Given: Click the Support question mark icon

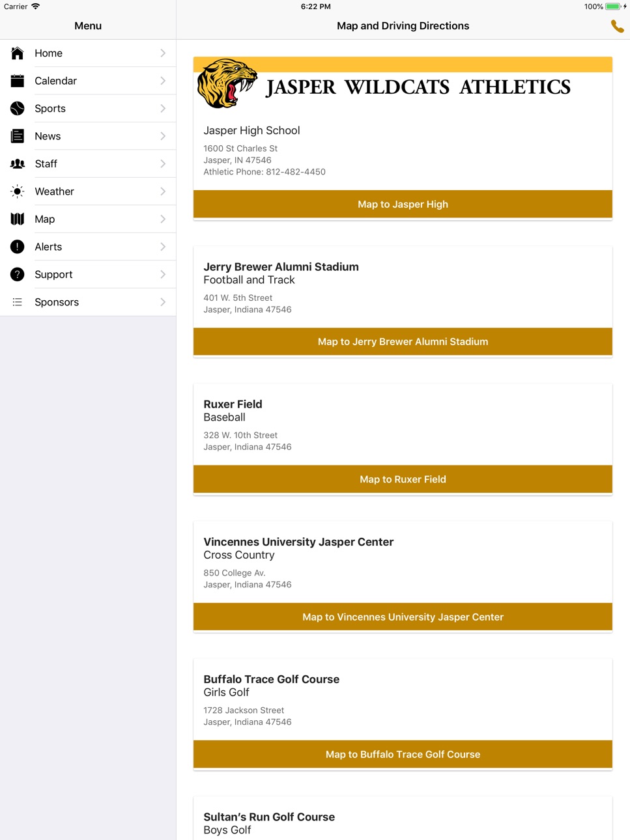Looking at the screenshot, I should [x=18, y=275].
